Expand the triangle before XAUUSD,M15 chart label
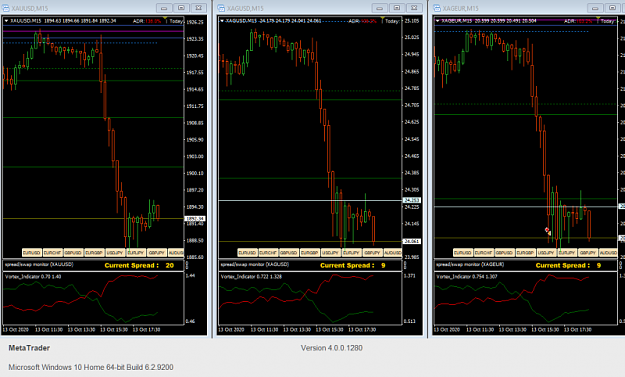625x377 pixels. click(x=6, y=21)
